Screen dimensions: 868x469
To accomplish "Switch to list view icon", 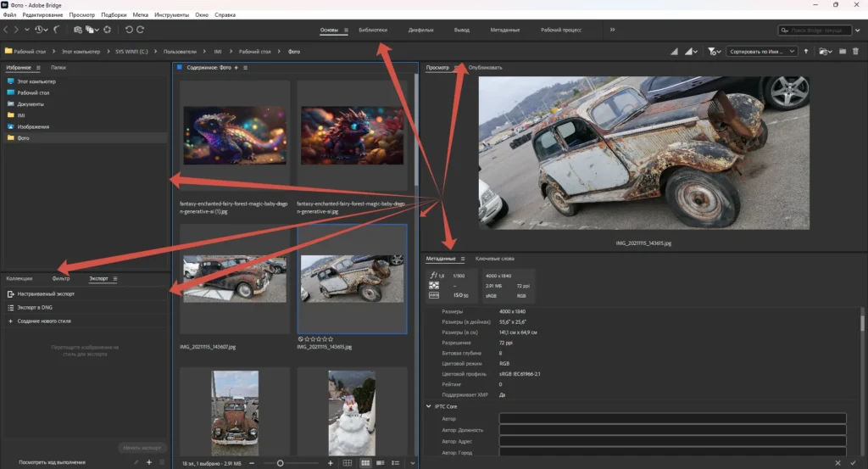I will (x=395, y=463).
